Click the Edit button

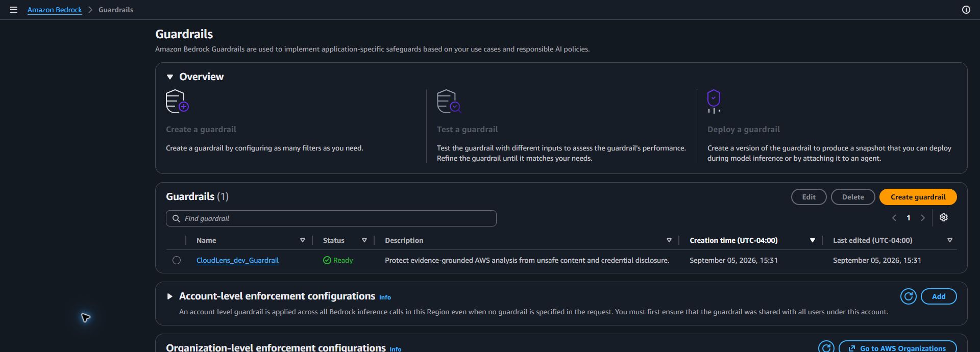[808, 197]
